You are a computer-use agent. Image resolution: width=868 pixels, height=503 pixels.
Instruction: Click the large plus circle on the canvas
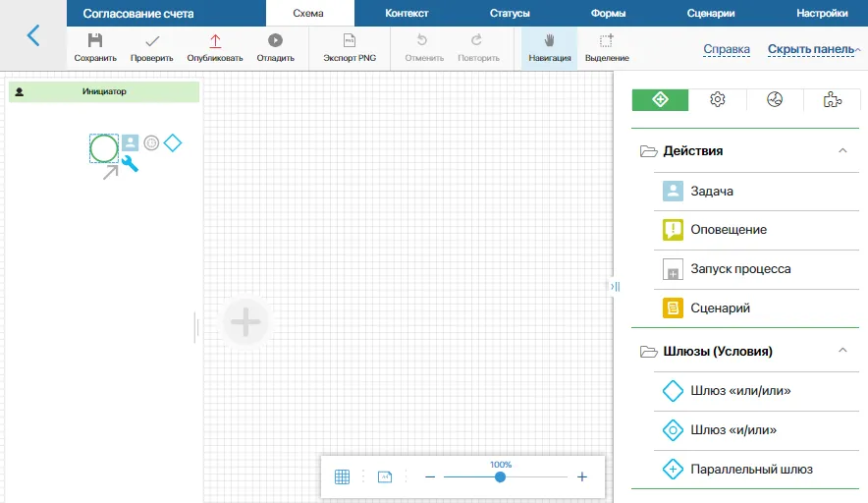245,321
